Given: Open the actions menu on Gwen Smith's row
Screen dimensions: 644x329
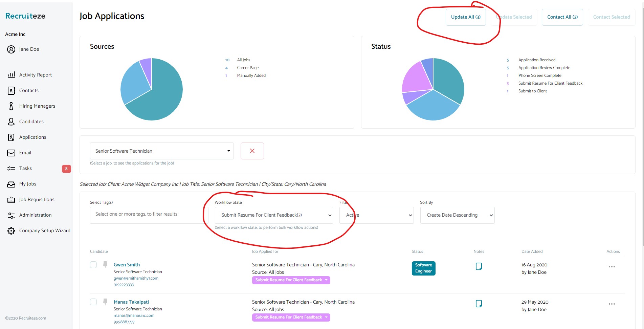Looking at the screenshot, I should (612, 267).
